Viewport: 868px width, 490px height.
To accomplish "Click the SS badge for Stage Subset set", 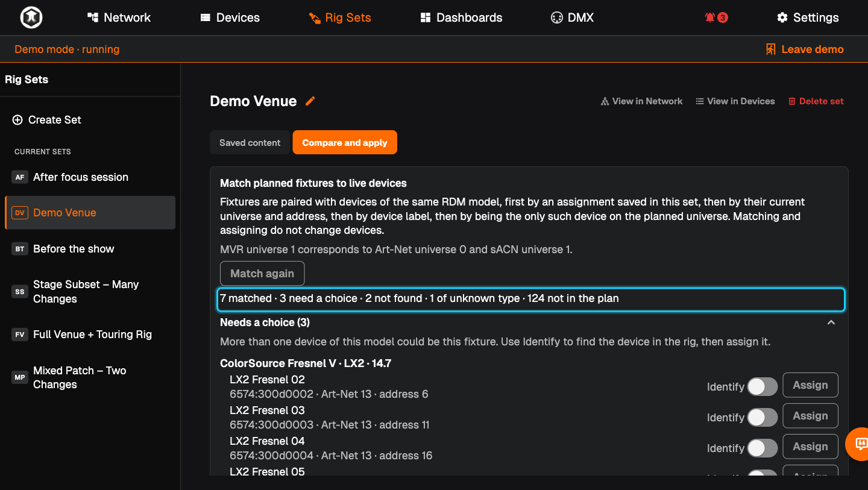I will (x=20, y=292).
